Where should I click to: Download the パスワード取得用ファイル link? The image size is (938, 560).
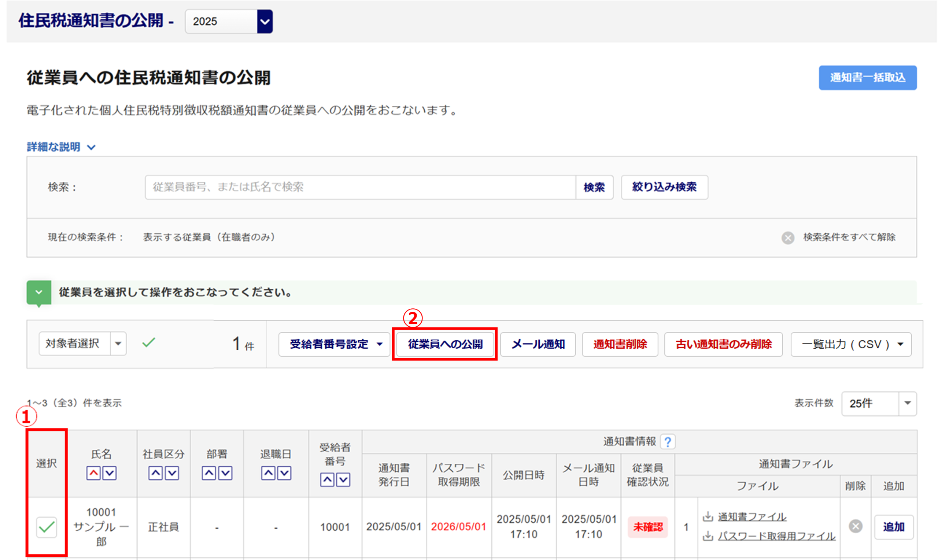click(776, 536)
